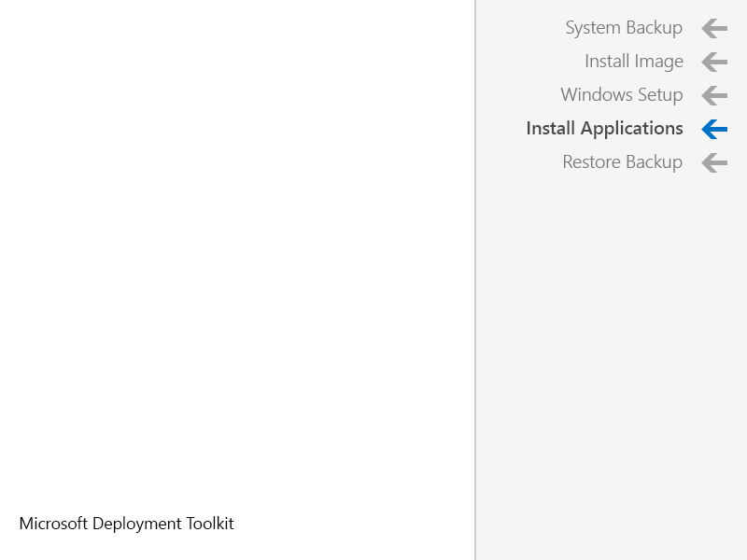Click the word Deployment in the footer

(x=136, y=525)
